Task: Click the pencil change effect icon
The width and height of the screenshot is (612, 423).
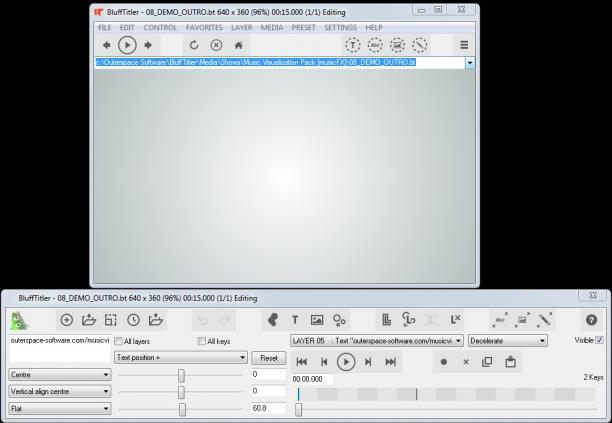Action: 544,320
